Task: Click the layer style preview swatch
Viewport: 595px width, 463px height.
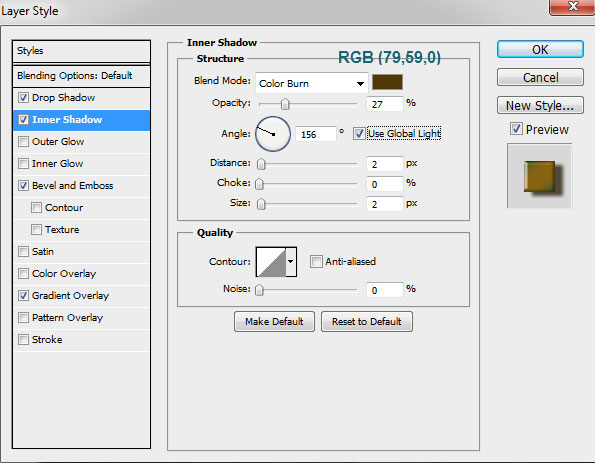Action: click(x=539, y=176)
